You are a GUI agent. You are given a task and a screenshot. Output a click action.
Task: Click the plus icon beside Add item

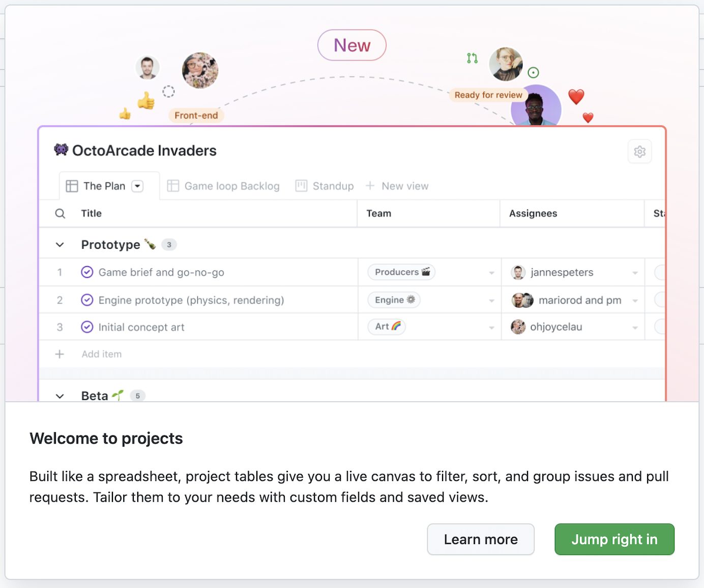pos(60,354)
